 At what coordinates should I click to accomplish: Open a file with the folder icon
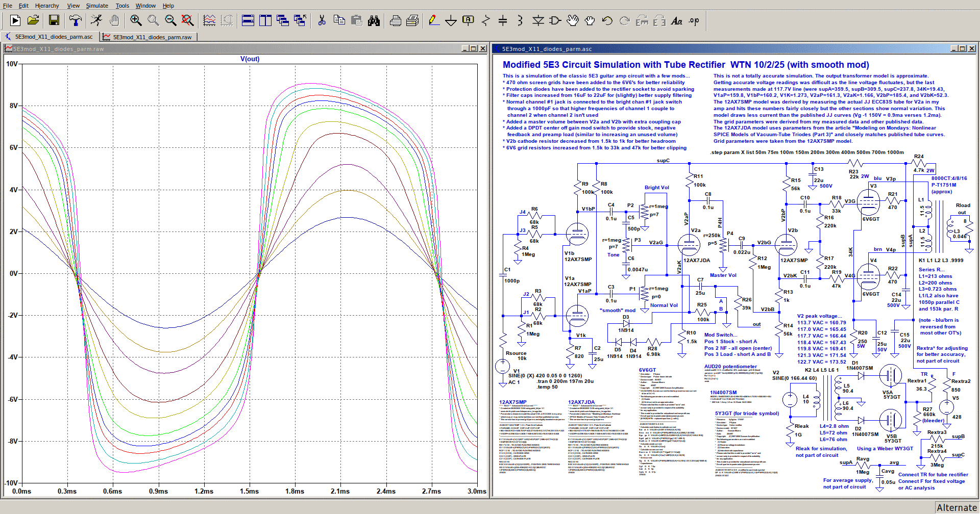click(x=33, y=20)
